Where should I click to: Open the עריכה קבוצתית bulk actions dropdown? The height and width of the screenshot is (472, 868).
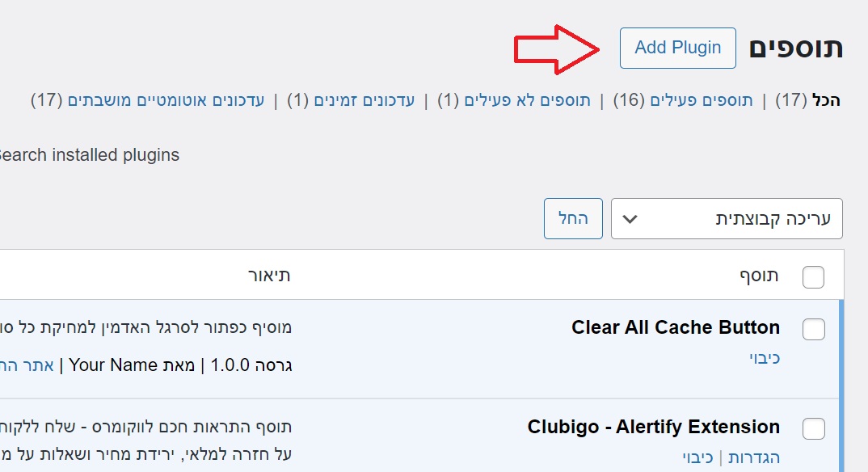tap(726, 218)
